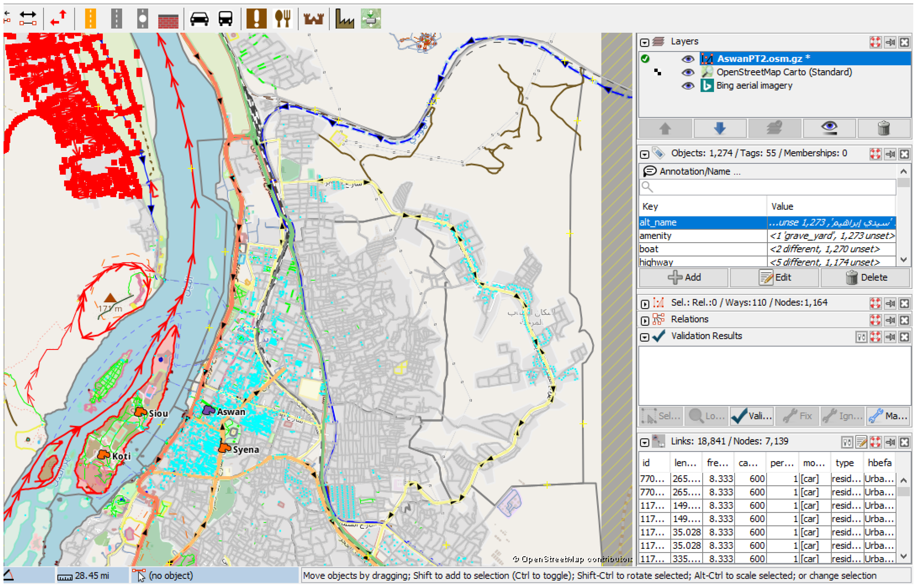Move layer down with blue arrow
This screenshot has height=588, width=917.
720,128
